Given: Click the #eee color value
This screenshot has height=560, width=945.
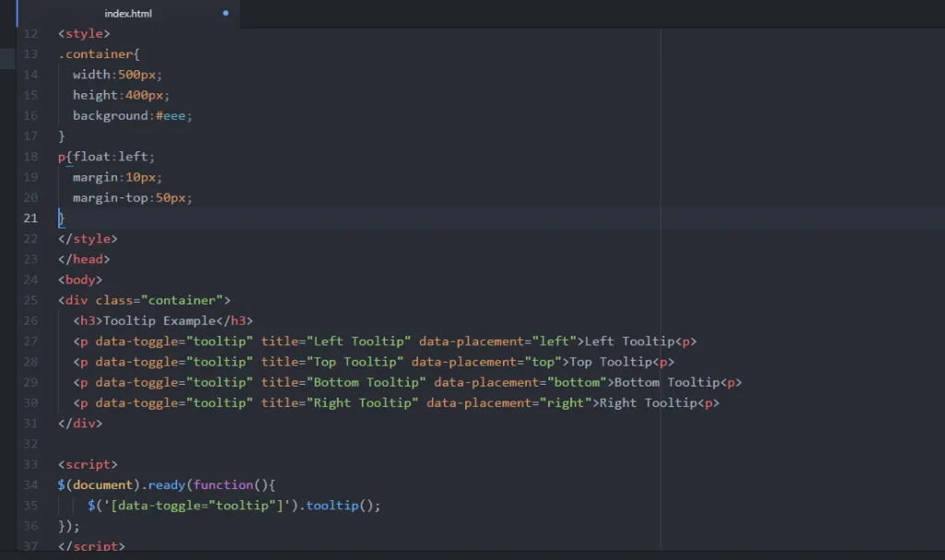Looking at the screenshot, I should click(171, 115).
